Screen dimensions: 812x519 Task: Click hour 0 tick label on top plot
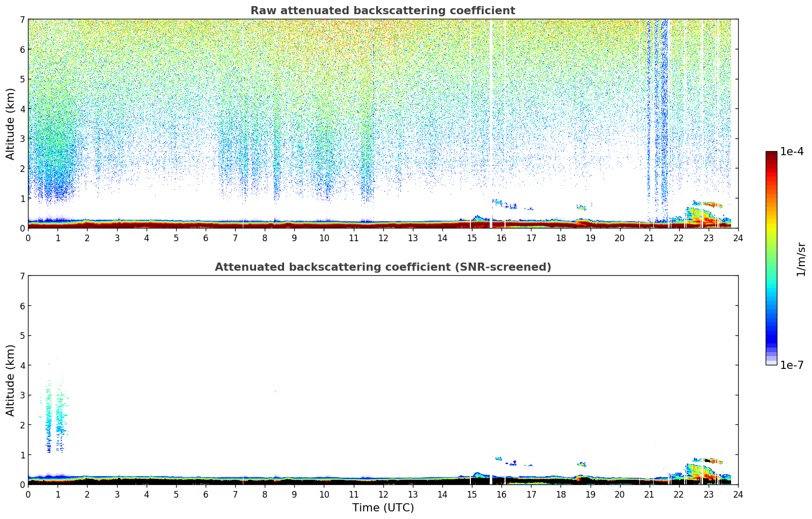pos(28,238)
